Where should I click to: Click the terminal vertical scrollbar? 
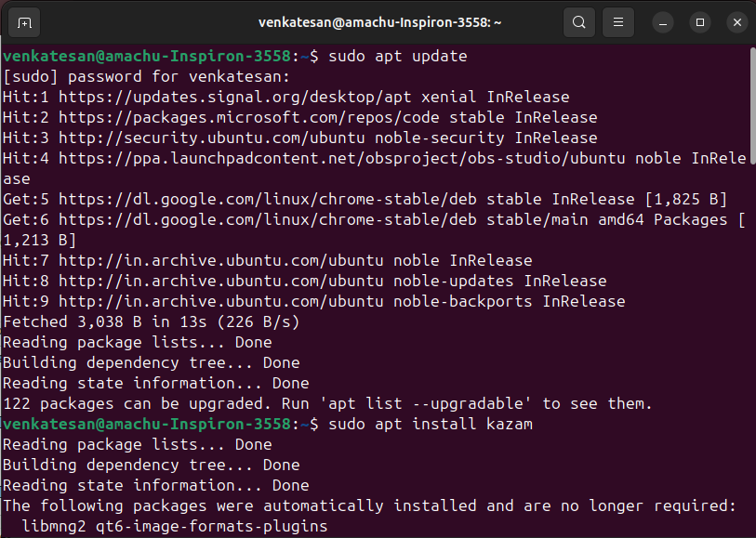(752, 106)
